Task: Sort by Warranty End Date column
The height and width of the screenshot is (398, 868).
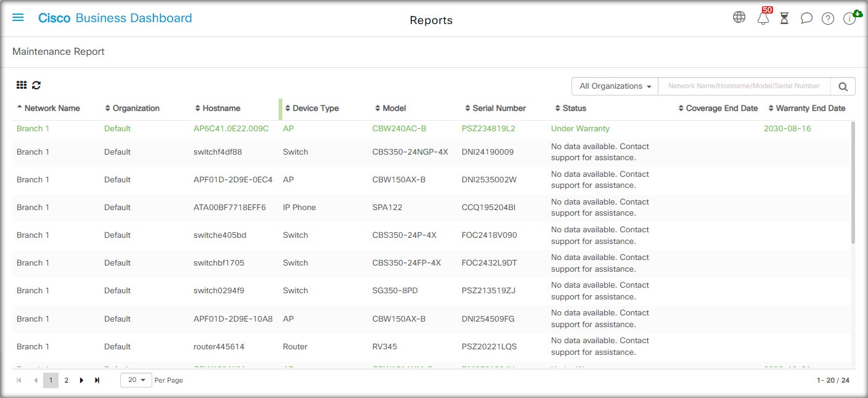Action: pos(806,108)
